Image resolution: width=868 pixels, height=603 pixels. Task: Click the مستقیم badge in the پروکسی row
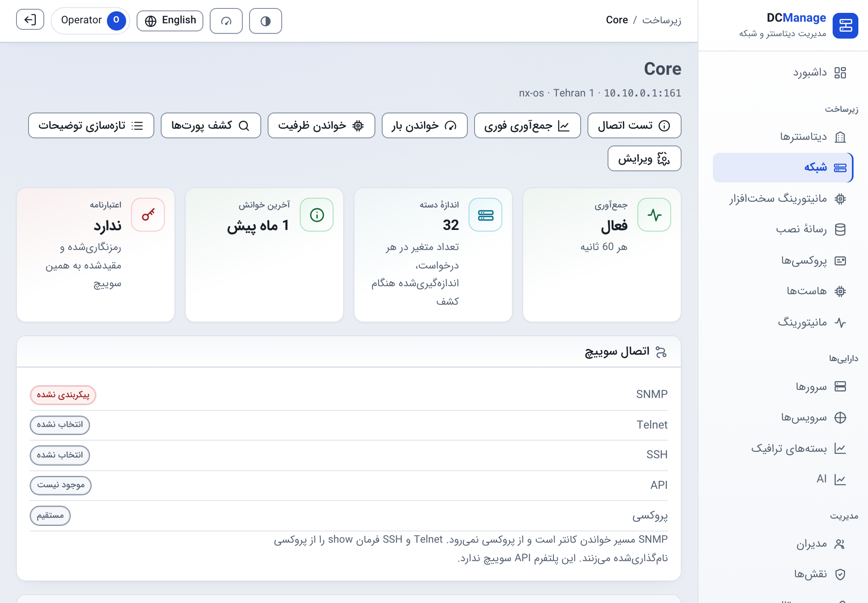pyautogui.click(x=50, y=516)
